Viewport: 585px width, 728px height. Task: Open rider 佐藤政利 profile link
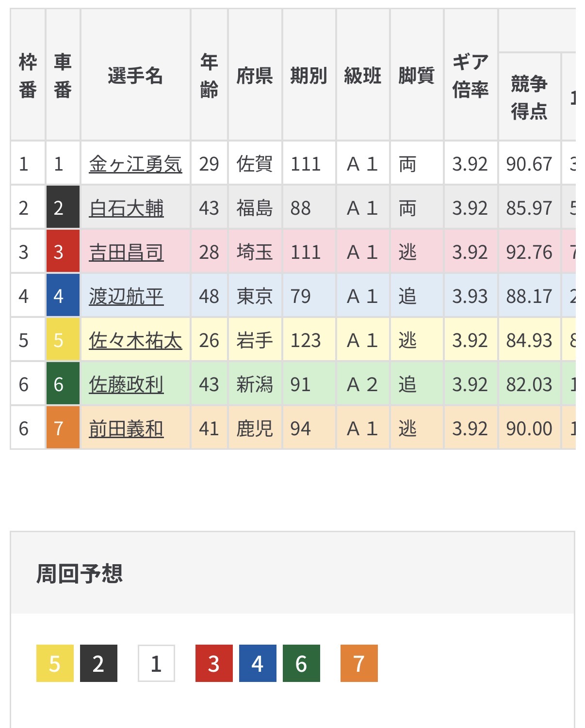click(x=126, y=385)
